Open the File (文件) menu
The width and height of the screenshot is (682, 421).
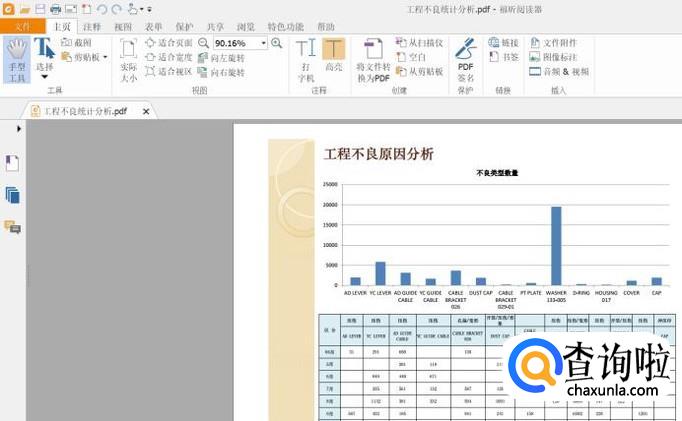(x=23, y=27)
